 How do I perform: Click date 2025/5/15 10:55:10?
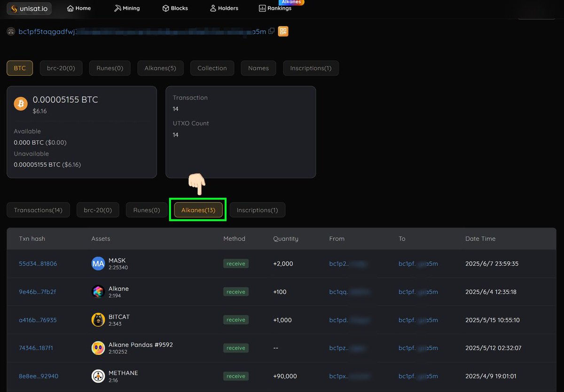pos(493,320)
